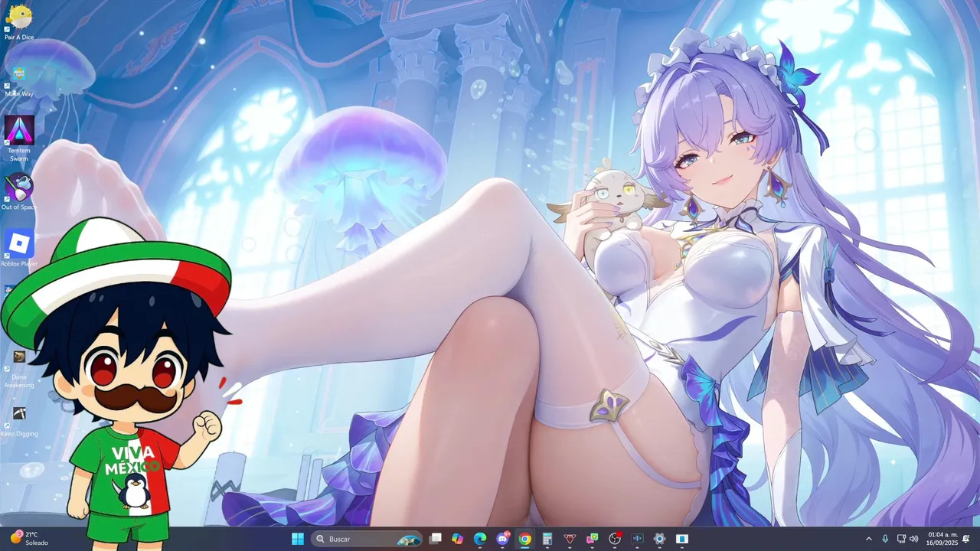Open the clock showing 01:04 a. m.
The height and width of the screenshot is (551, 980).
coord(941,539)
